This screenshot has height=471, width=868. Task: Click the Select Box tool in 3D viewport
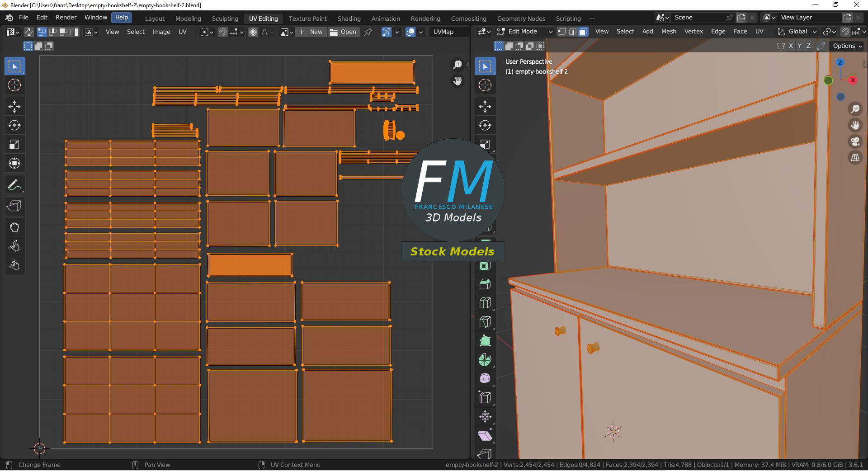[485, 66]
